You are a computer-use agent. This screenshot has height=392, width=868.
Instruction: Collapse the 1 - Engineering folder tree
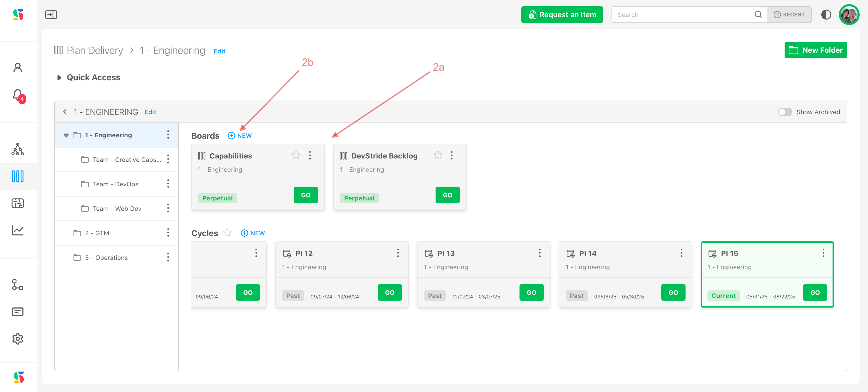pyautogui.click(x=66, y=136)
